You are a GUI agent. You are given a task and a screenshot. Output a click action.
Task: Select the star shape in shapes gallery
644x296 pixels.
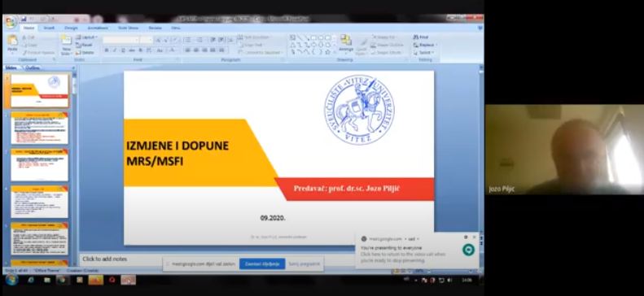coord(327,52)
